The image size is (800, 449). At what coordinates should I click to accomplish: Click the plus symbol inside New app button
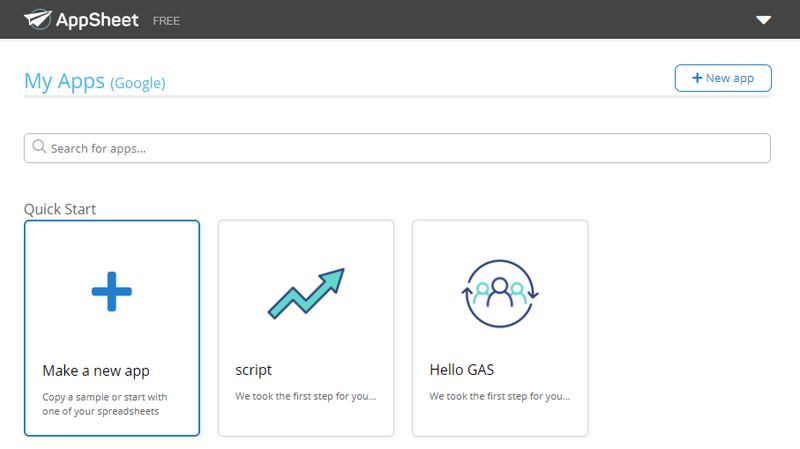(x=697, y=78)
